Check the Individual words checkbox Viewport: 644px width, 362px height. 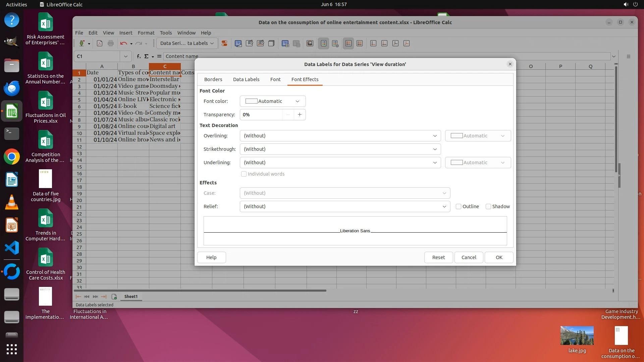click(x=244, y=174)
